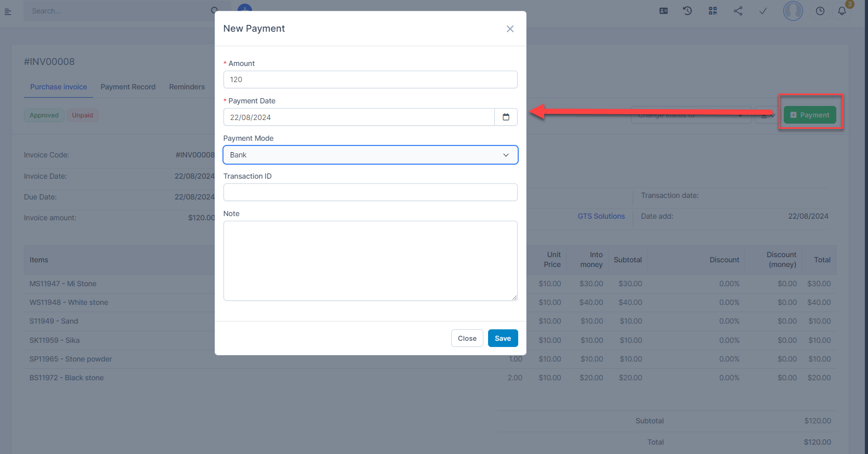Toggle the sidebar hamburger menu
This screenshot has height=454, width=868.
tap(8, 11)
